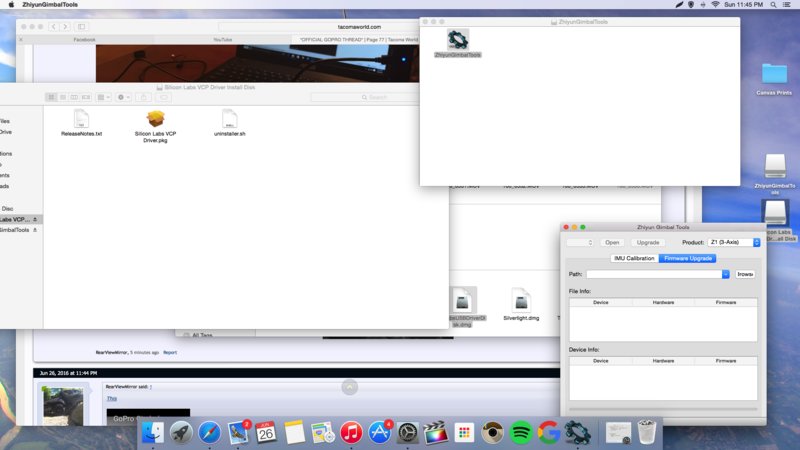Viewport: 800px width, 450px height.
Task: Click the 'This' link in the quoted post
Action: point(112,398)
